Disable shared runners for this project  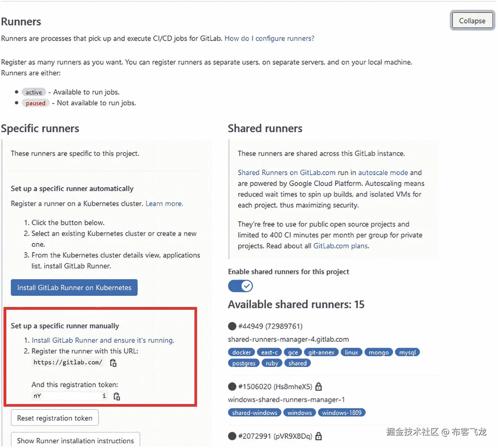coord(241,286)
